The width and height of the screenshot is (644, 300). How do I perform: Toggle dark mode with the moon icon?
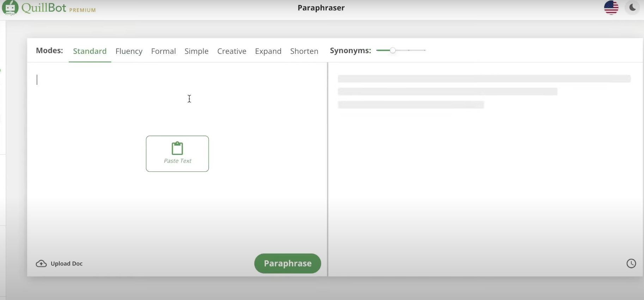click(x=632, y=8)
